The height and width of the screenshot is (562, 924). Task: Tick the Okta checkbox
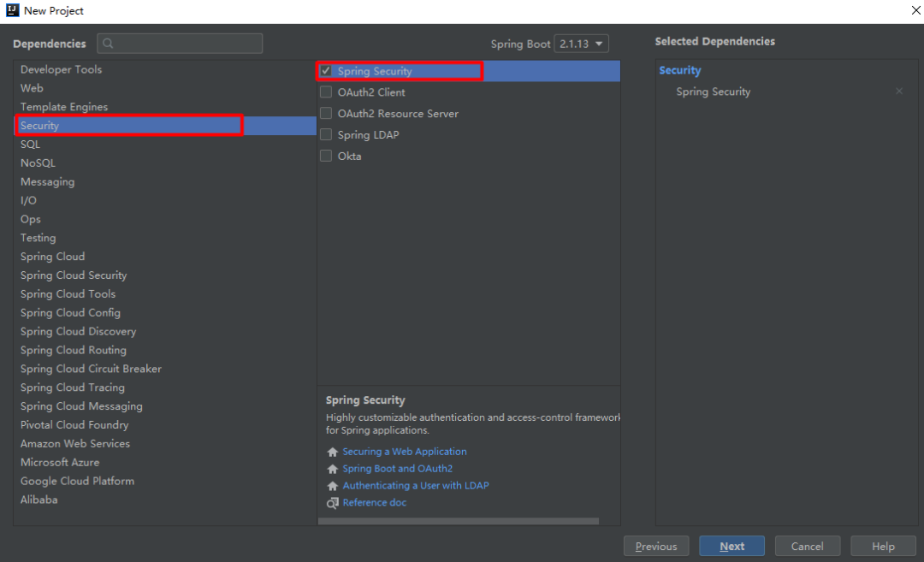326,157
